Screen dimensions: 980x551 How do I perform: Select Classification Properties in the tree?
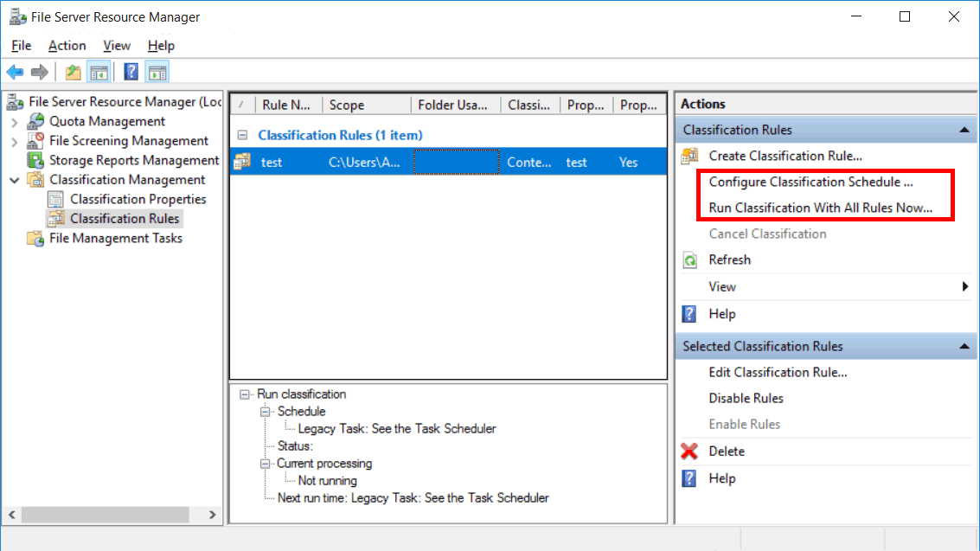click(x=138, y=199)
